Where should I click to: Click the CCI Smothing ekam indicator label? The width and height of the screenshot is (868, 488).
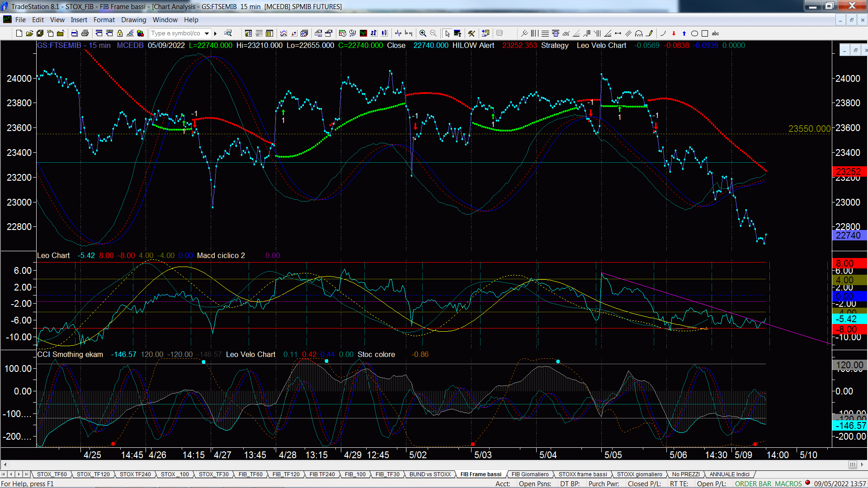(70, 355)
